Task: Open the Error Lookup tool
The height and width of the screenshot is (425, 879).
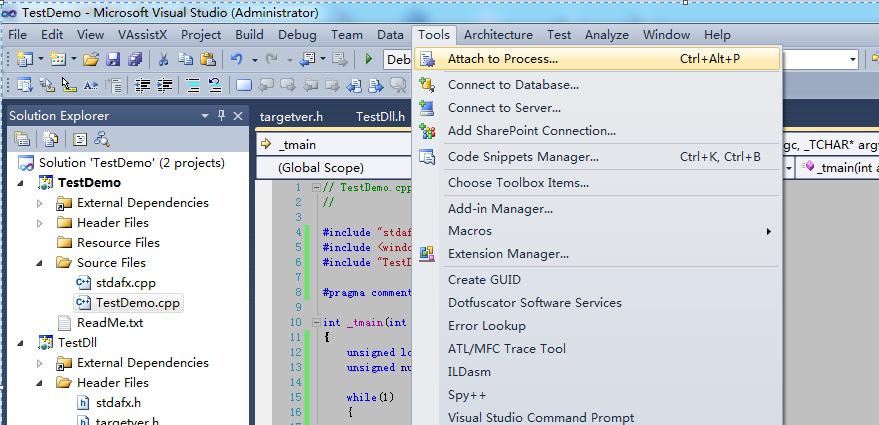Action: (x=596, y=326)
